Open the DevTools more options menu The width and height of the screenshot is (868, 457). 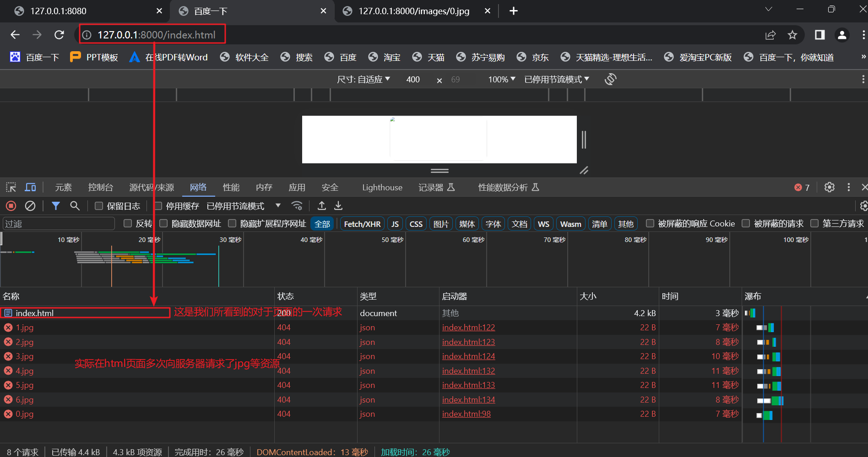coord(849,187)
